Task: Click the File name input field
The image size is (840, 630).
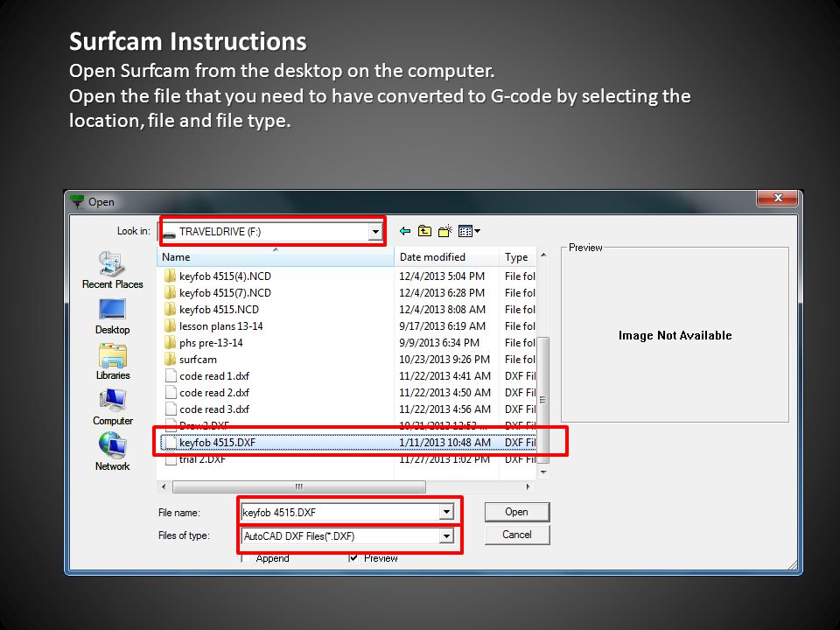Action: coord(340,512)
